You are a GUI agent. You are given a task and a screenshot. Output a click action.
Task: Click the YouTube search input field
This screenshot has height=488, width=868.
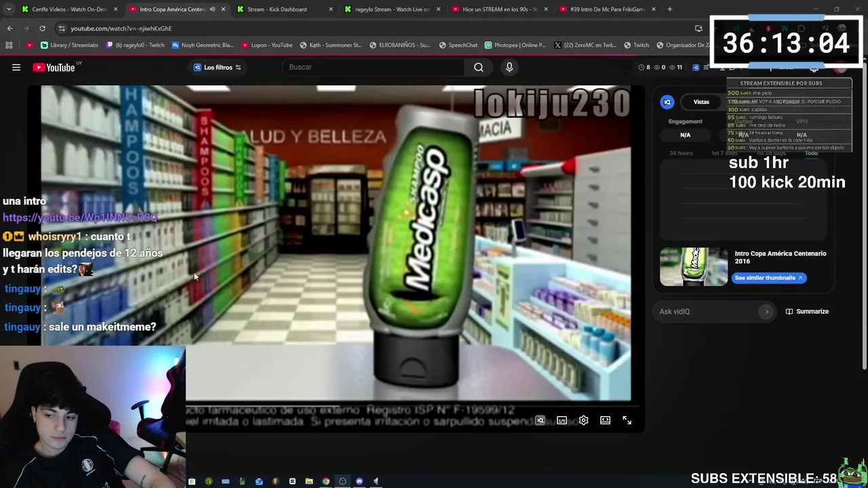(x=374, y=67)
